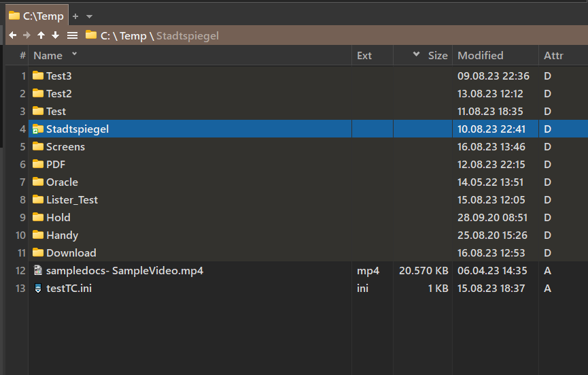Navigate up with the up arrow
This screenshot has height=375, width=588.
[x=41, y=35]
